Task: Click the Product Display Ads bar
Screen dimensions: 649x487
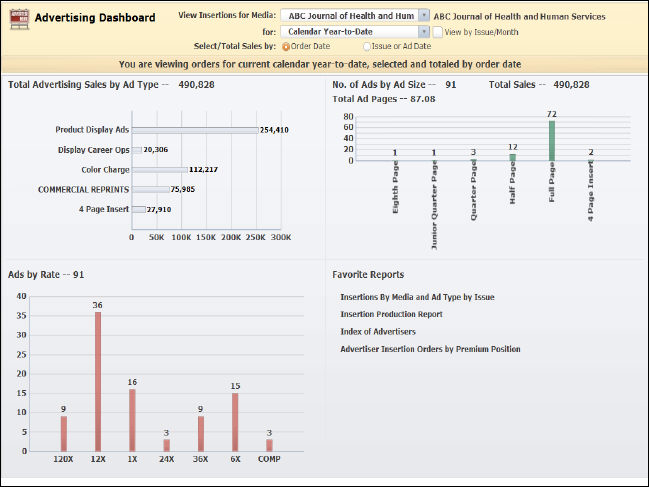Action: coord(194,130)
